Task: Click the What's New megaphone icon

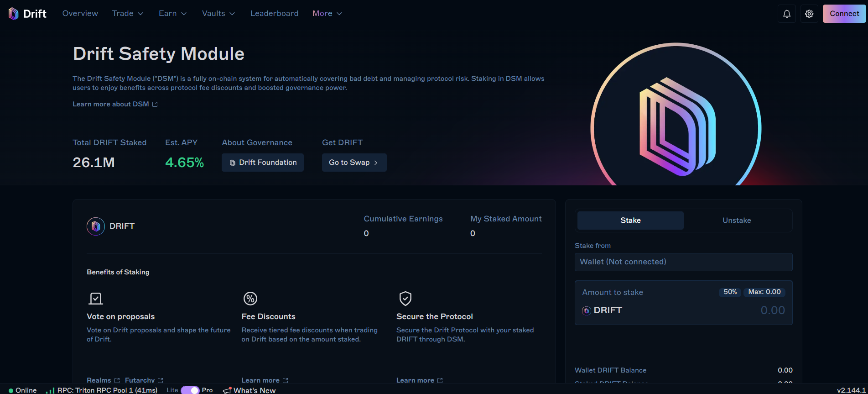Action: point(227,390)
